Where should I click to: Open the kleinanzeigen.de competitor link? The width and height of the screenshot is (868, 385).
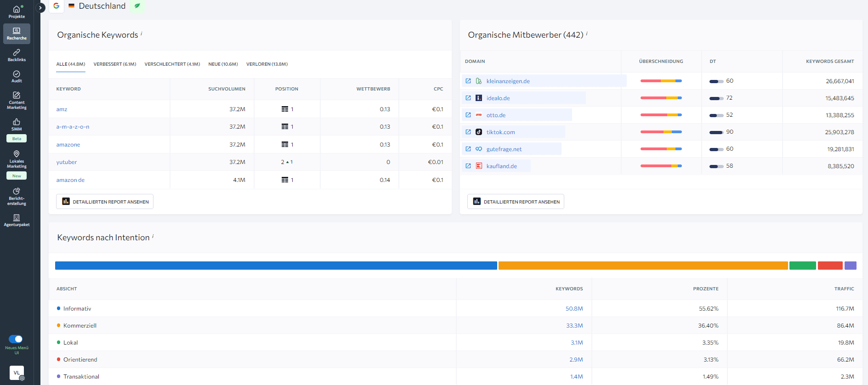coord(508,81)
